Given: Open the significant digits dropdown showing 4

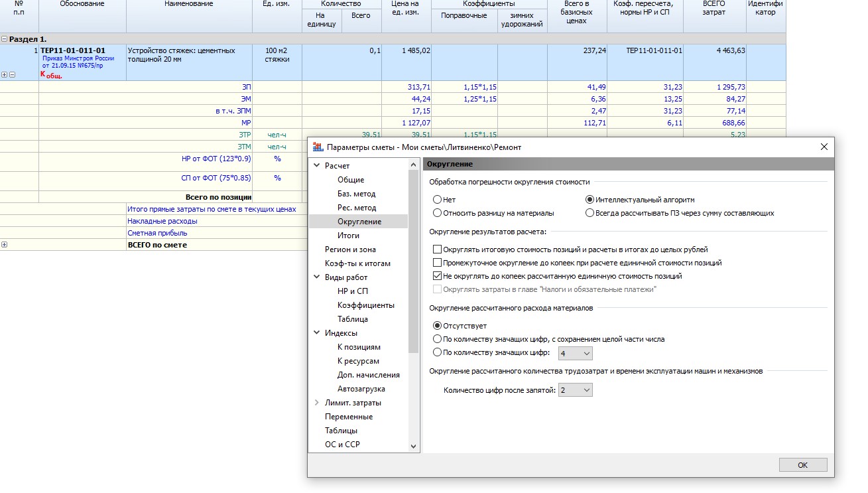Looking at the screenshot, I should tap(576, 354).
